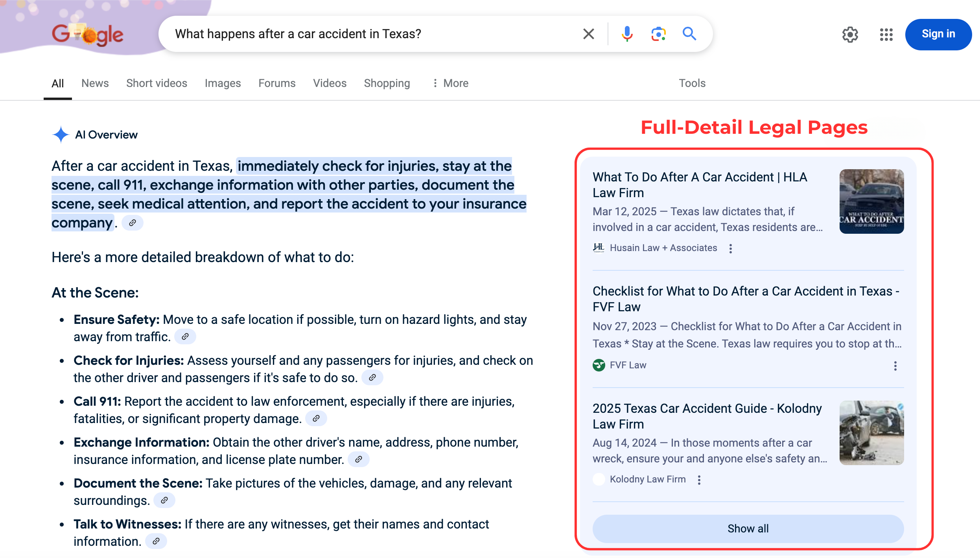This screenshot has height=558, width=980.
Task: Click the source link icon after 'insurance company'
Action: pyautogui.click(x=133, y=223)
